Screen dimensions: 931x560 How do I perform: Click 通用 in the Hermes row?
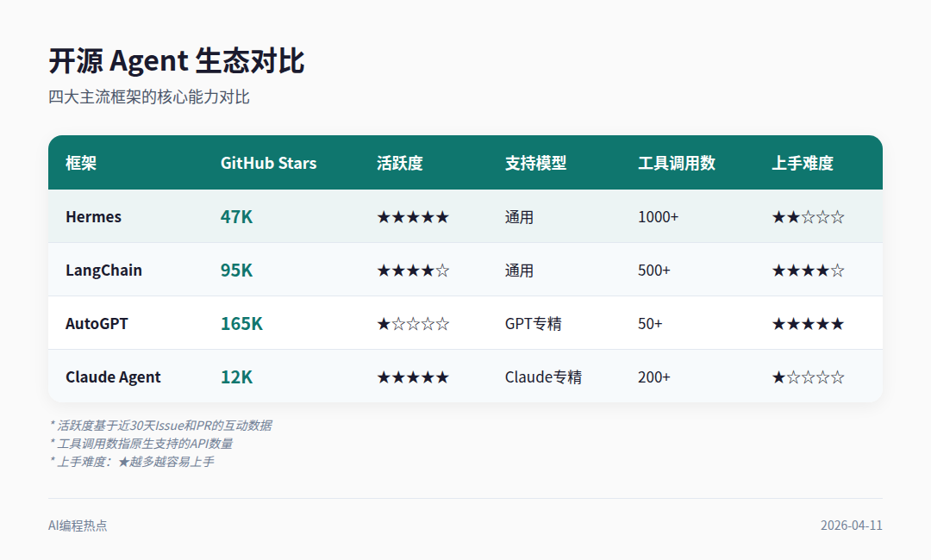[x=519, y=217]
